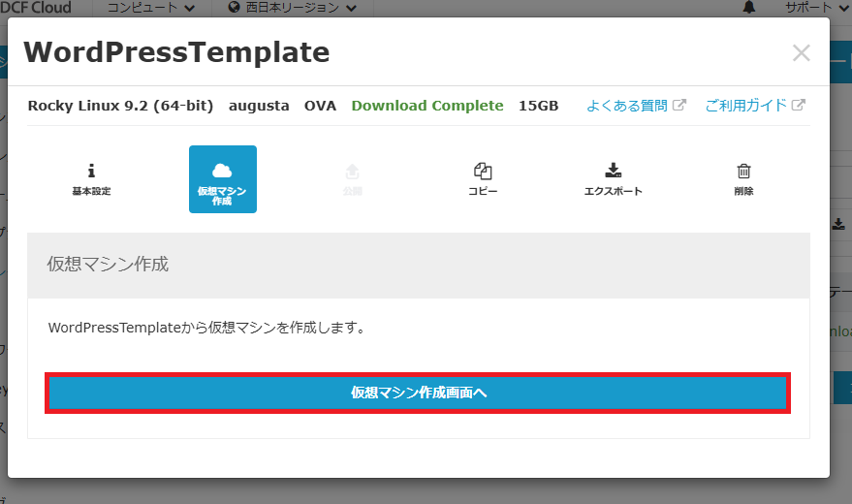
Task: Click the green Download Complete status
Action: [x=426, y=106]
